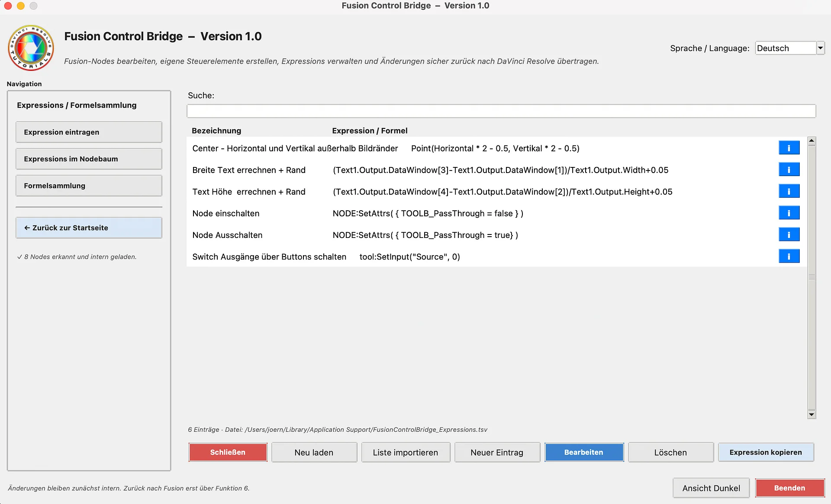Reload the list with Neu laden
The height and width of the screenshot is (504, 831).
coord(314,452)
